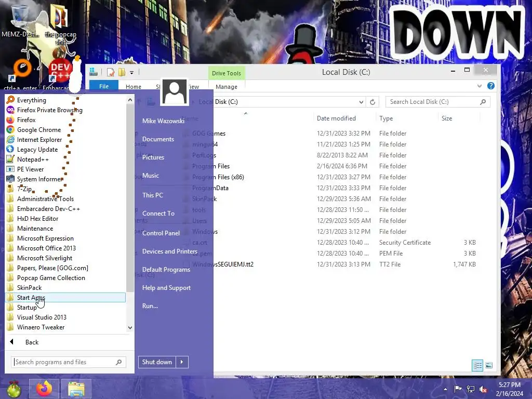This screenshot has height=399, width=532.
Task: Open Music from Start menu
Action: click(x=151, y=176)
